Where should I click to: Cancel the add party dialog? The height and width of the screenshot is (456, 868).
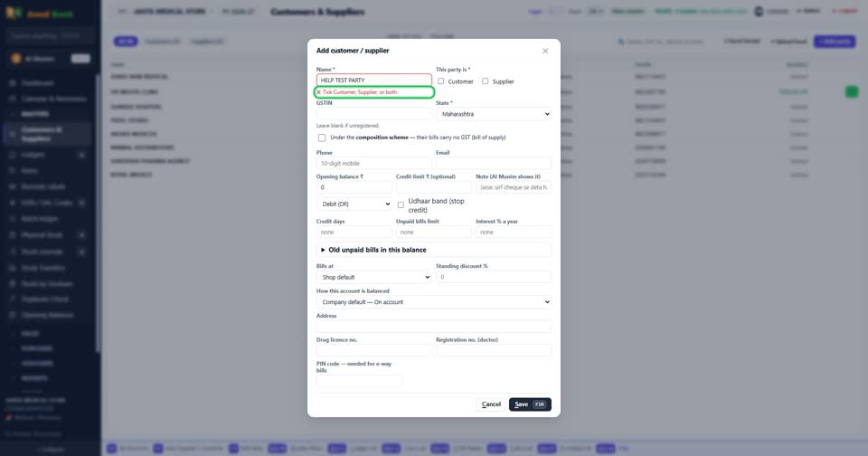click(491, 404)
